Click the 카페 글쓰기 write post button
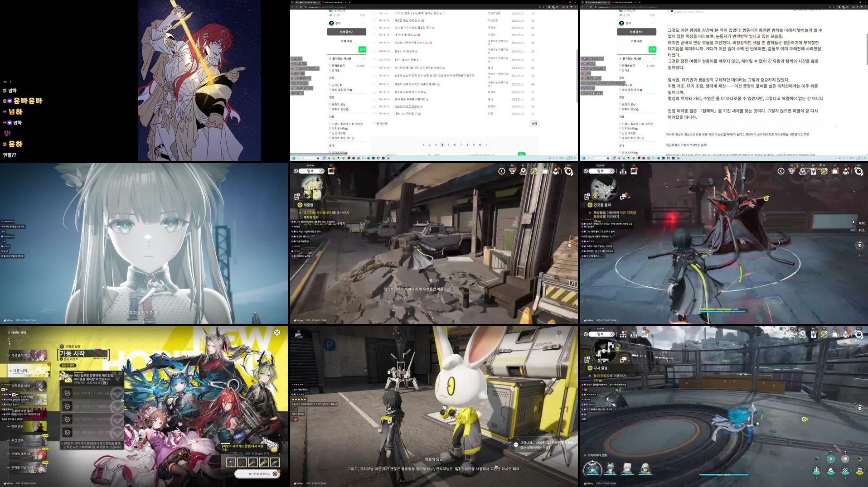The image size is (868, 487). 347,32
